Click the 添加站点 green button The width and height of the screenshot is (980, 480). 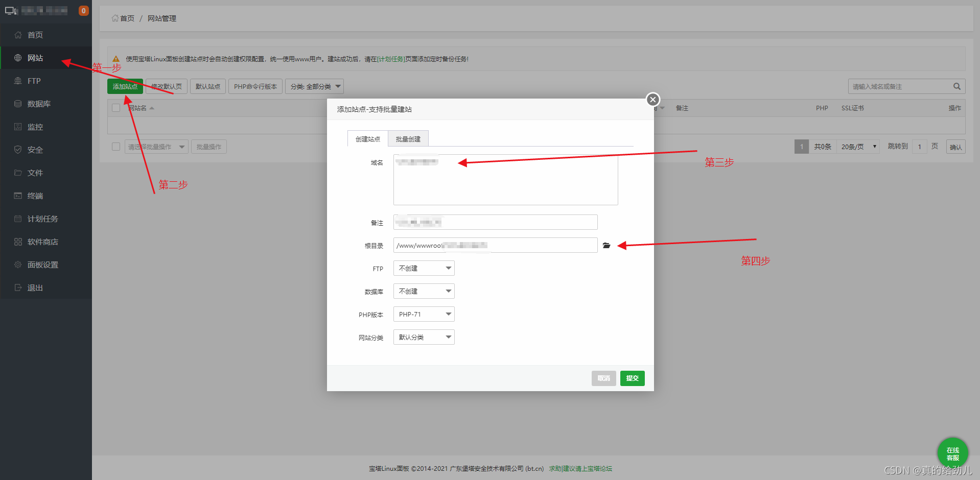(x=125, y=86)
